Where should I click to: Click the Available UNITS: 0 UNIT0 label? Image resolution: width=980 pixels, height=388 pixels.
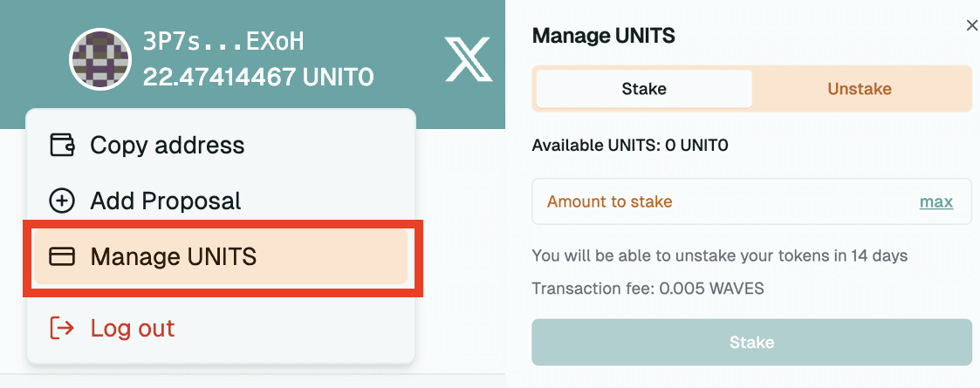(x=630, y=146)
